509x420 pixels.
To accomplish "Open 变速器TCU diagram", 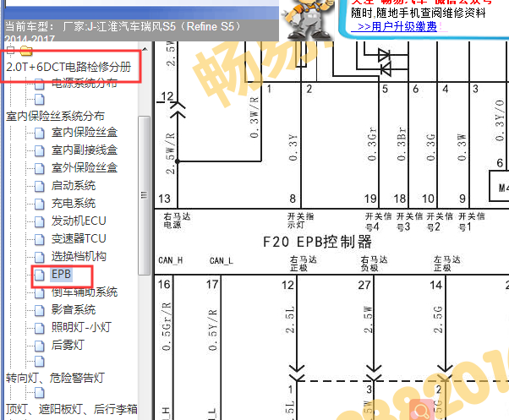I will pyautogui.click(x=79, y=238).
